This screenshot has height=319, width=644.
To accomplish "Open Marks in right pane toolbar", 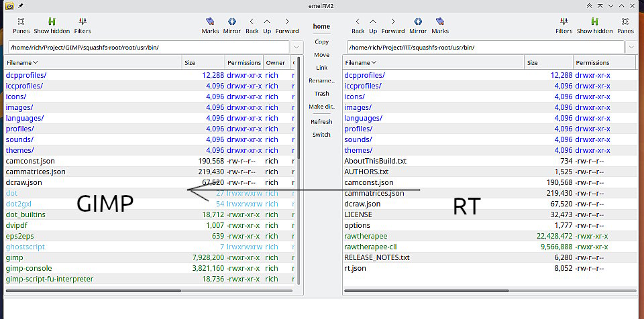I will tap(440, 25).
